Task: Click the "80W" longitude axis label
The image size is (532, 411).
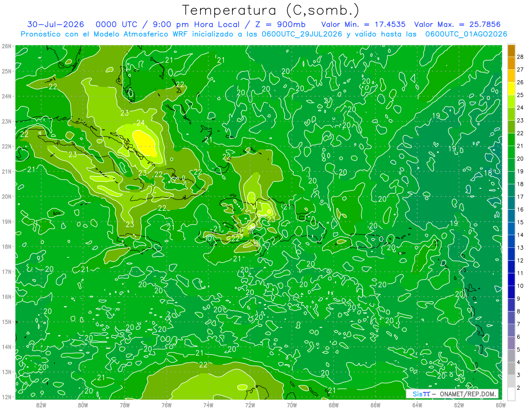Action: (x=82, y=405)
